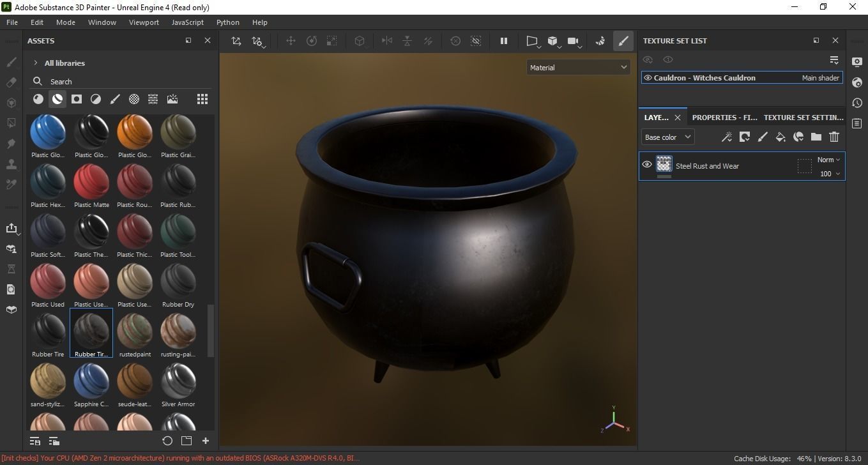Open the Base color channel dropdown
Viewport: 868px width, 465px height.
[x=667, y=137]
